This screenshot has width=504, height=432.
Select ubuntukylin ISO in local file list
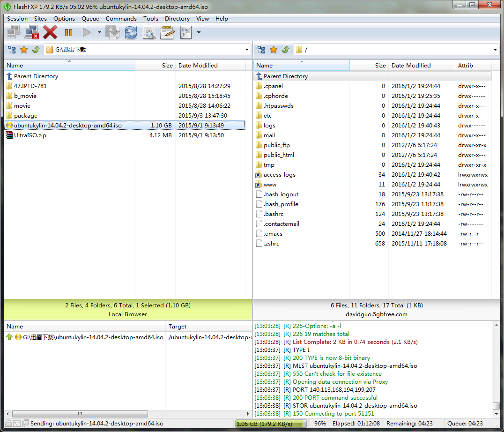click(125, 126)
